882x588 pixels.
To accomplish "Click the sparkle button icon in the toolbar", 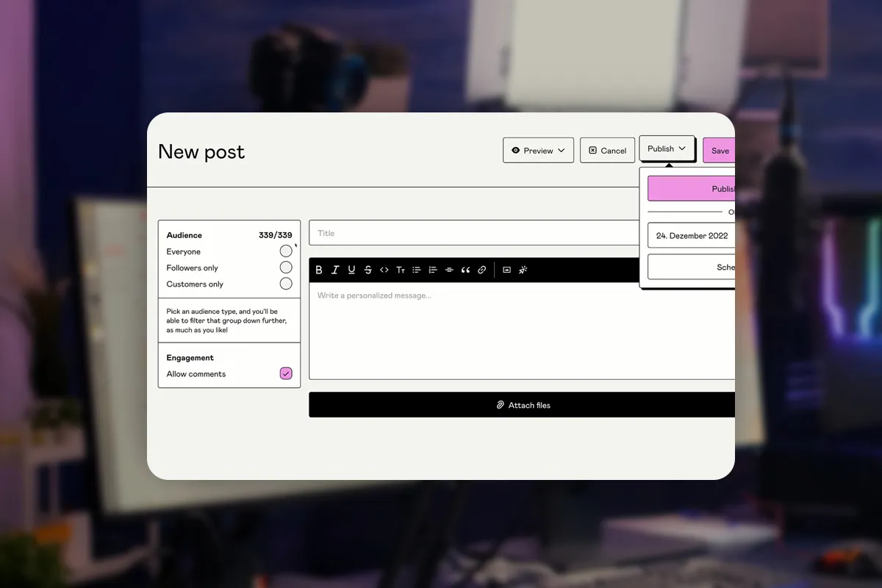I will [523, 270].
